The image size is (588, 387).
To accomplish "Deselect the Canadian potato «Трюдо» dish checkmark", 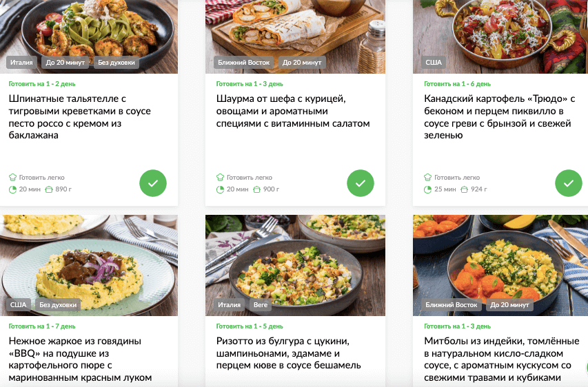I will pos(569,183).
